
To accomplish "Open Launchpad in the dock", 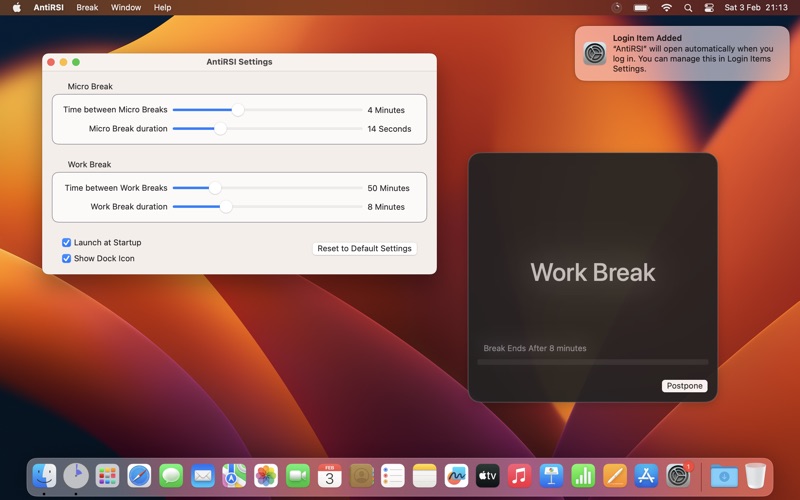I will pos(108,476).
